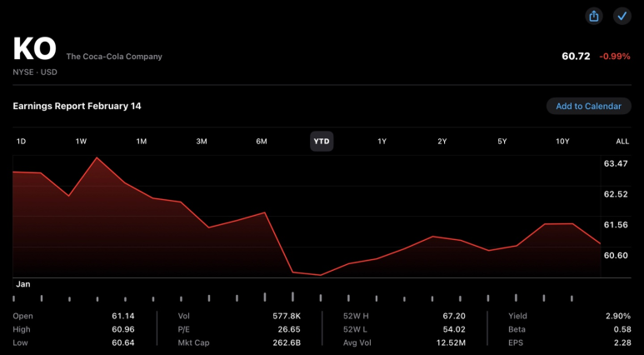Click the 52W H value 67.20
The width and height of the screenshot is (644, 355).
(454, 316)
